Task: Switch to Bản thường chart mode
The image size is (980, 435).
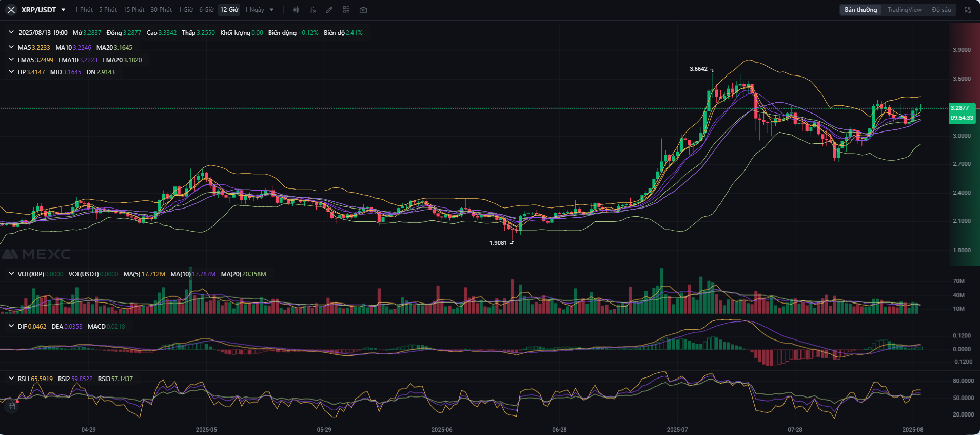Action: [x=860, y=10]
